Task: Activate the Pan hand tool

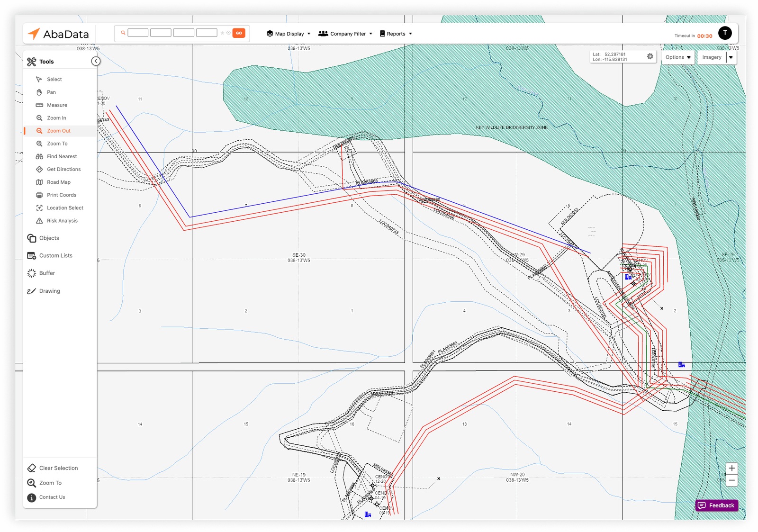Action: [x=51, y=92]
